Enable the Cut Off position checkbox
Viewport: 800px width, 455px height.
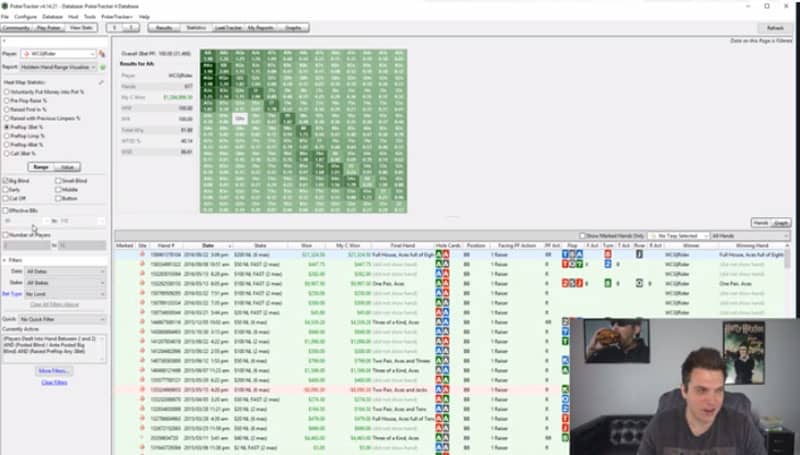point(6,198)
